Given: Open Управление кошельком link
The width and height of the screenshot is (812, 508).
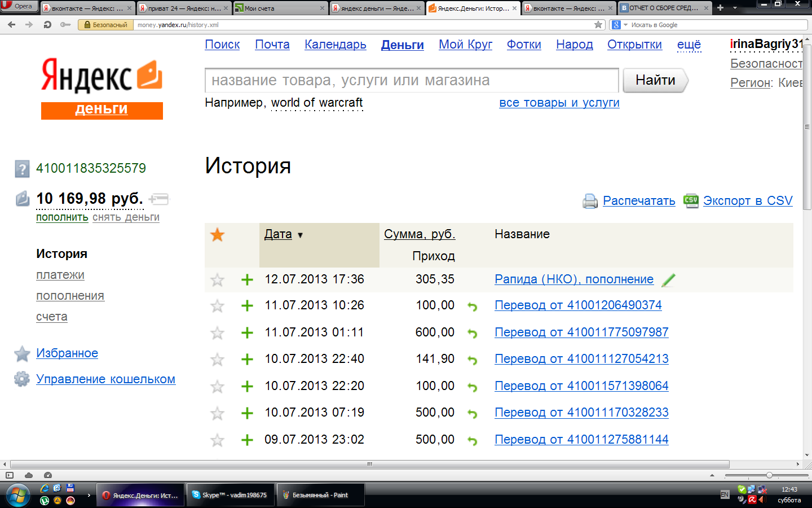Looking at the screenshot, I should tap(105, 379).
